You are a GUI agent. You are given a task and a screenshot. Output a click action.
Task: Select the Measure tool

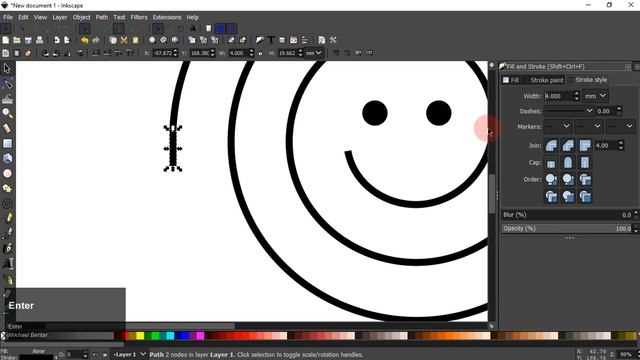click(x=7, y=129)
